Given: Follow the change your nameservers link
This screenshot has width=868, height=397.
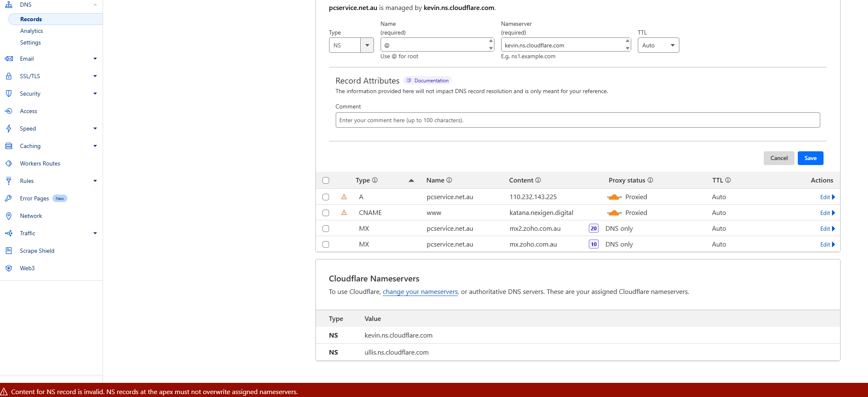Looking at the screenshot, I should (420, 292).
